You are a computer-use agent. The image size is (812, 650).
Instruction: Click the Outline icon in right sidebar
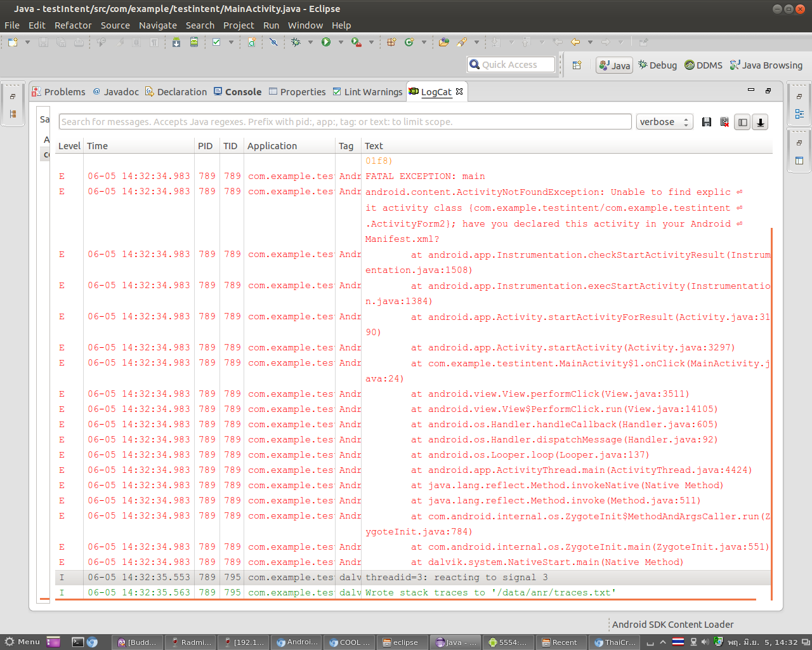[799, 114]
